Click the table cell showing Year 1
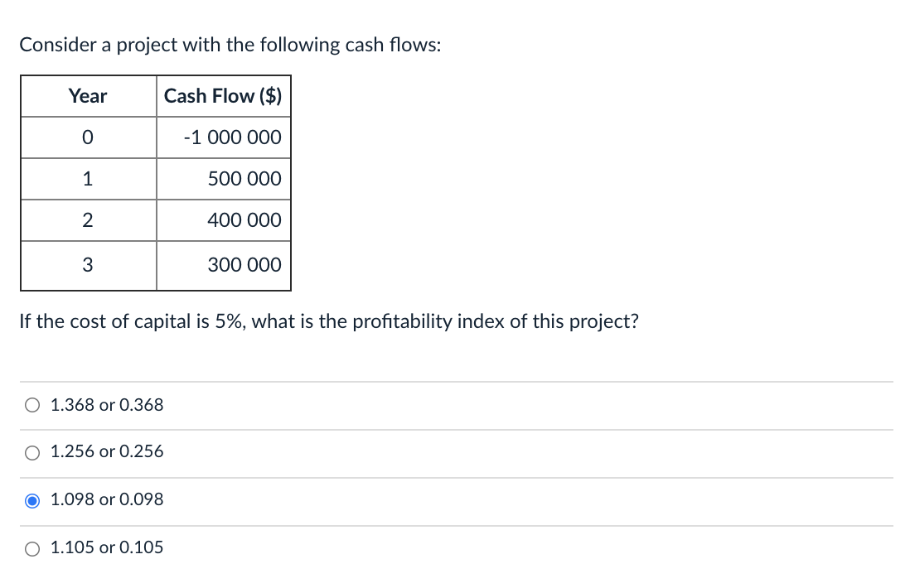Viewport: 910px width, 588px height. 88,178
